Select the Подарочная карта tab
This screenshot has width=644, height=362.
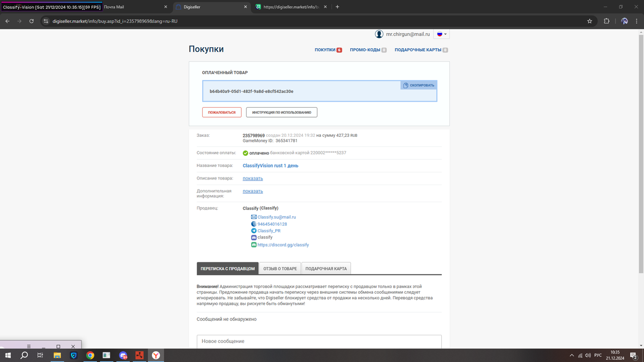tap(326, 268)
